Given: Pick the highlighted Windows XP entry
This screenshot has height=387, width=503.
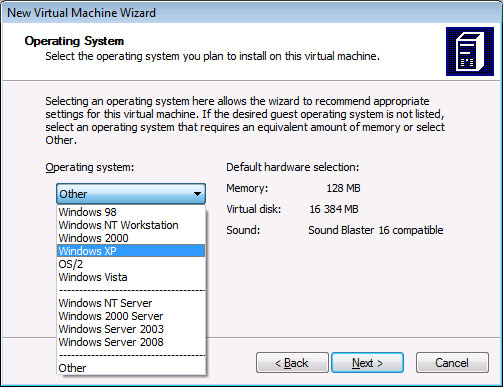Looking at the screenshot, I should click(x=131, y=251).
